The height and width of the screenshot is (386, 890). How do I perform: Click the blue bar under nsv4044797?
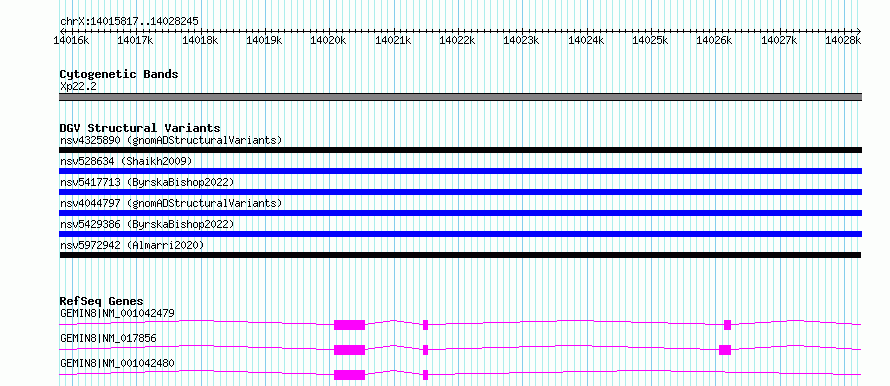(x=461, y=213)
